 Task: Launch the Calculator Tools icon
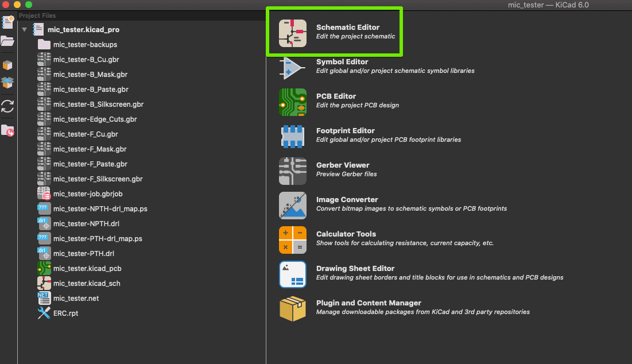point(293,240)
